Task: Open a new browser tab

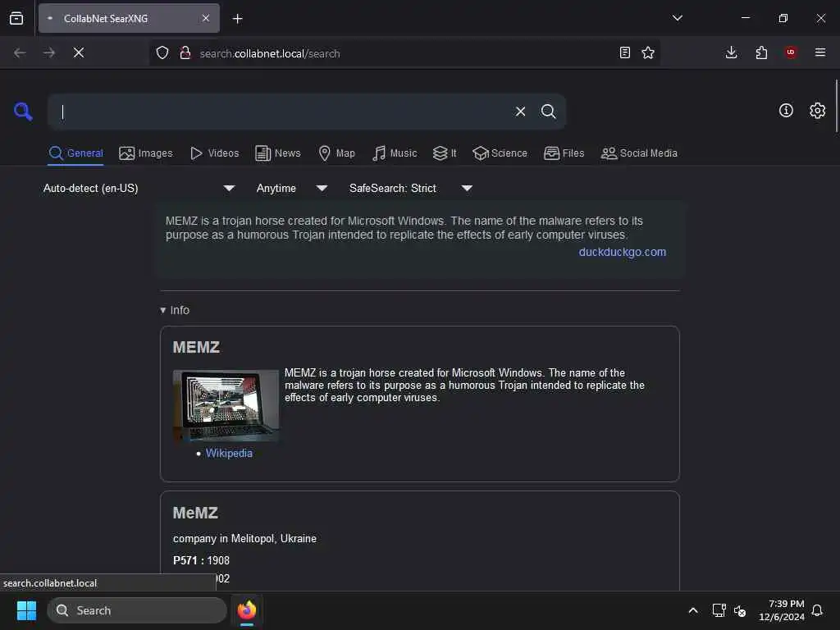Action: pos(237,19)
